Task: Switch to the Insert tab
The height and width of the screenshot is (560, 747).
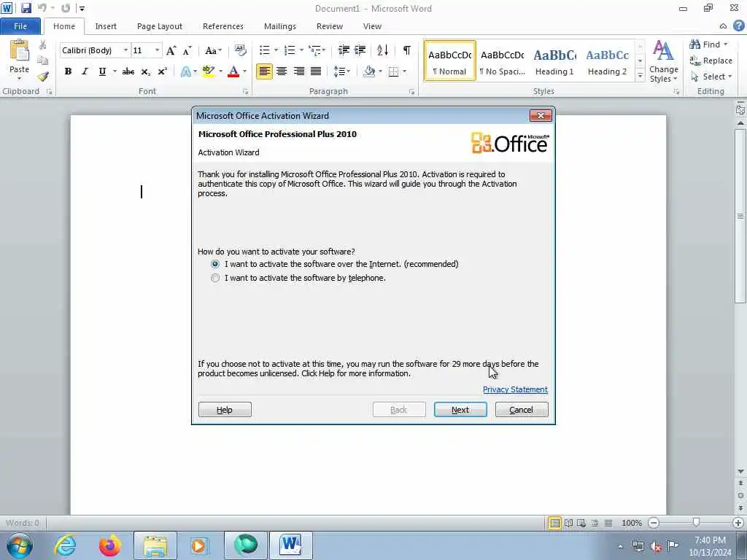Action: 106,26
